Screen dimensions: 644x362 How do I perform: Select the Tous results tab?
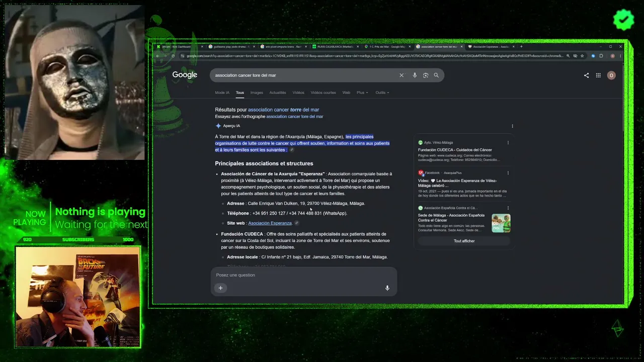click(x=240, y=93)
